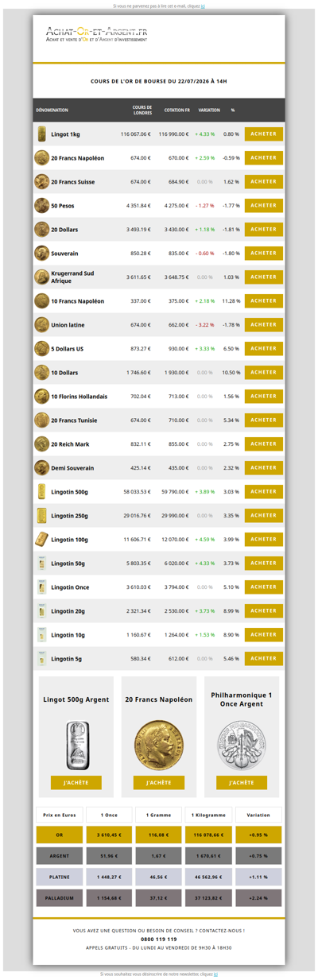Screen dimensions: 318x980
Task: Click ACHETER for 50 Pesos
Action: coord(263,206)
